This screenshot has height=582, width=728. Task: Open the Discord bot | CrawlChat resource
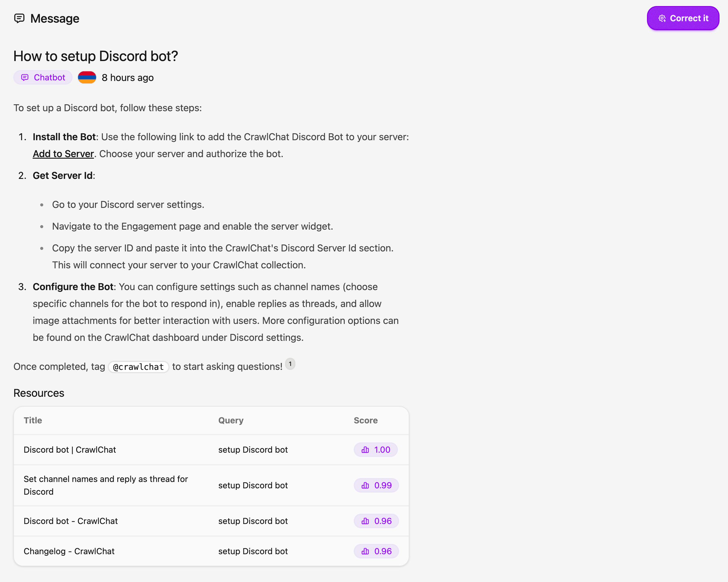click(x=70, y=450)
